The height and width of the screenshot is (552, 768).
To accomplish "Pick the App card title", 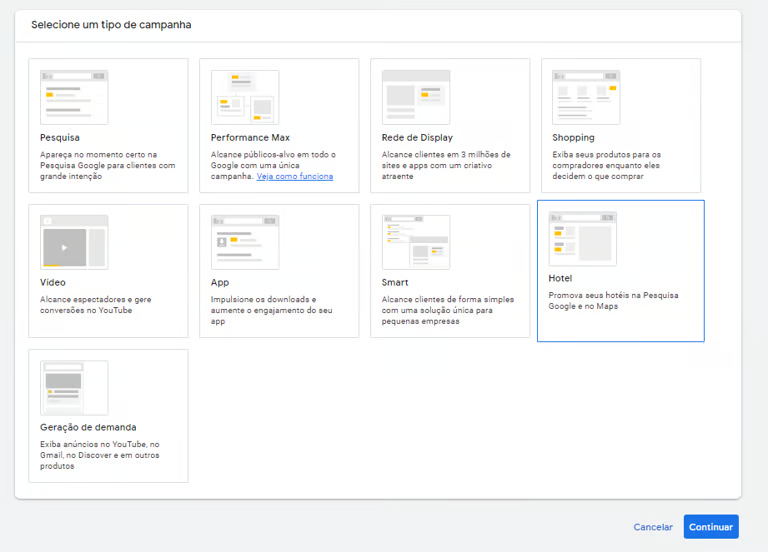I will pos(220,283).
